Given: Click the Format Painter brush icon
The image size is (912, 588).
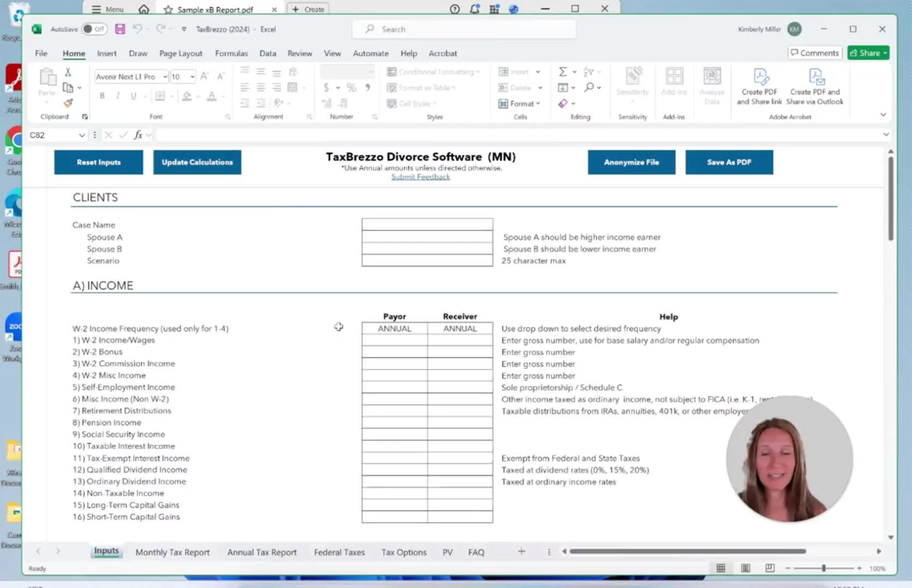Looking at the screenshot, I should 68,102.
